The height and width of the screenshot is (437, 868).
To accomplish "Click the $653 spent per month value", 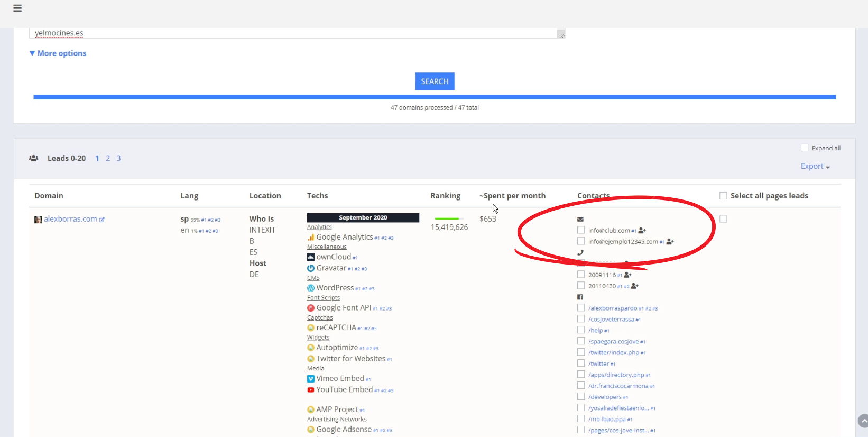I will click(488, 219).
